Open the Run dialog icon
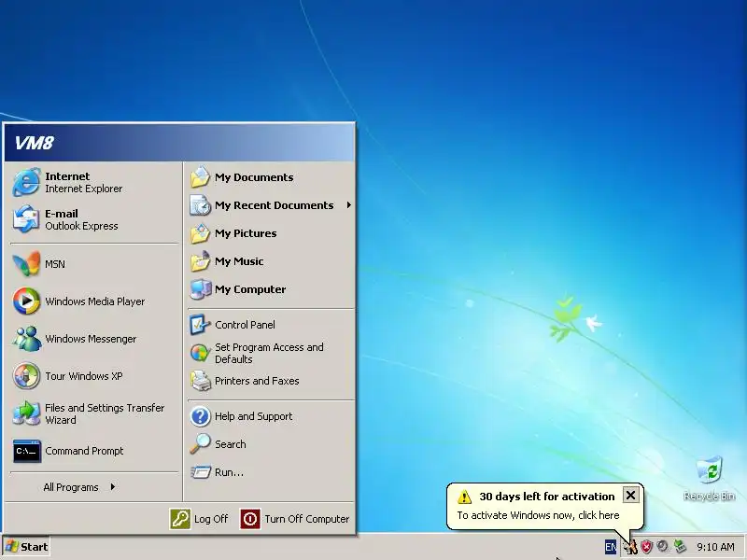Viewport: 747px width, 560px height. (x=201, y=472)
